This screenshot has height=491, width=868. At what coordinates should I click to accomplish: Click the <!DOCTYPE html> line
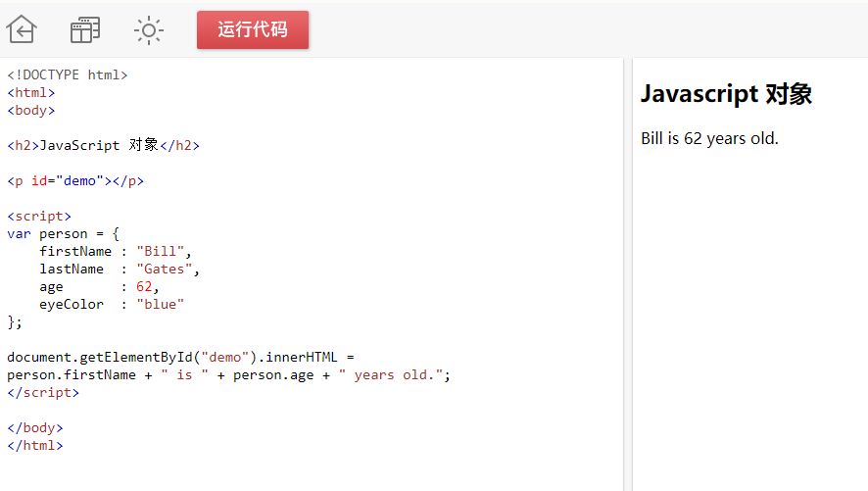[68, 74]
